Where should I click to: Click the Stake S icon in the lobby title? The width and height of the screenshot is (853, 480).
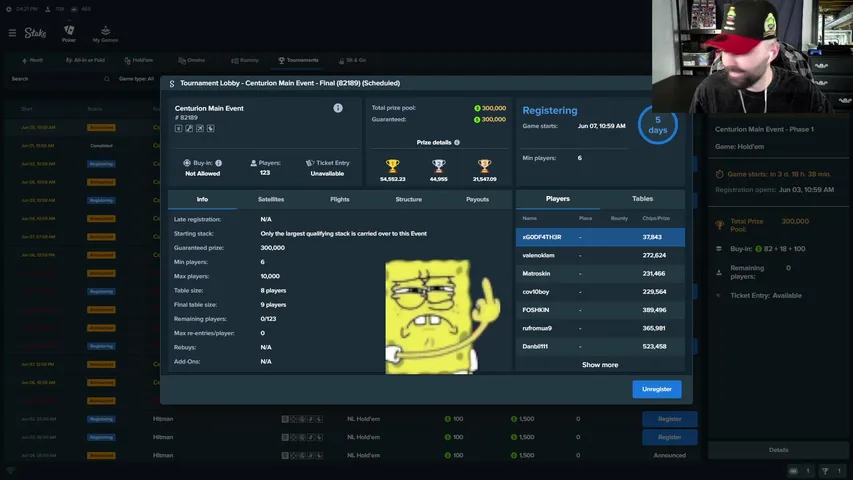coord(172,83)
